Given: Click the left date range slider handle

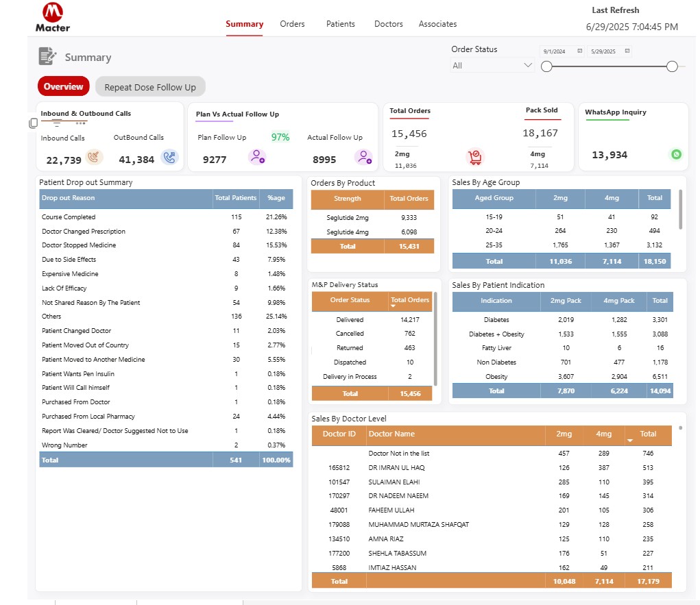Looking at the screenshot, I should point(546,66).
